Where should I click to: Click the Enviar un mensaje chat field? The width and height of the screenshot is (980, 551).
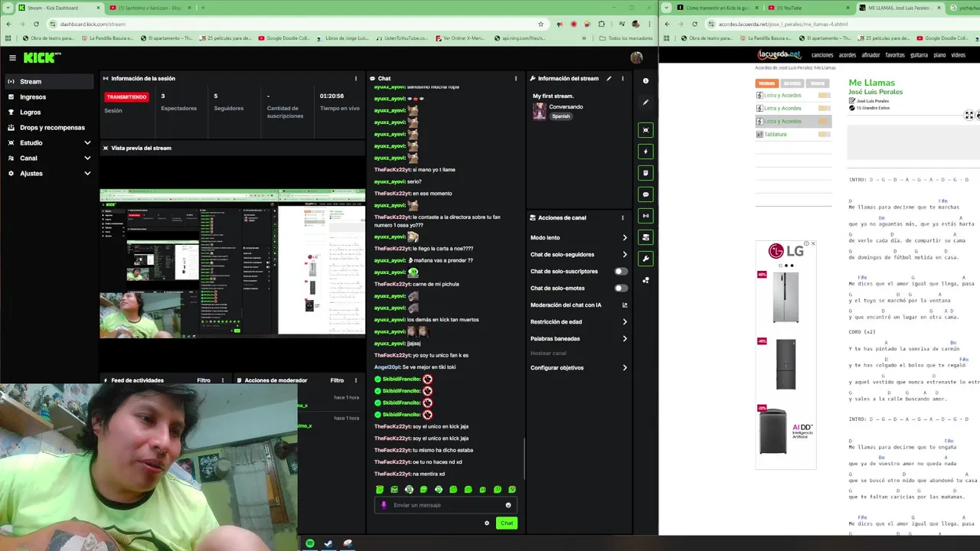pos(446,505)
